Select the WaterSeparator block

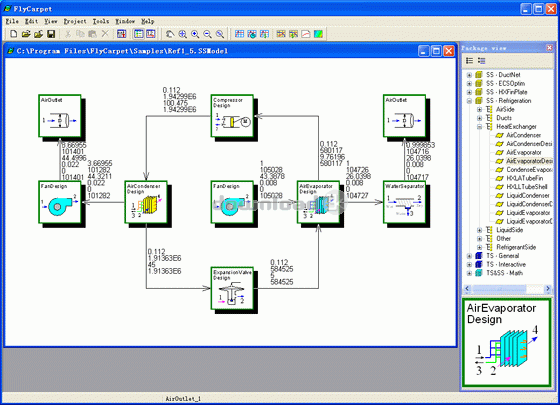pos(405,202)
